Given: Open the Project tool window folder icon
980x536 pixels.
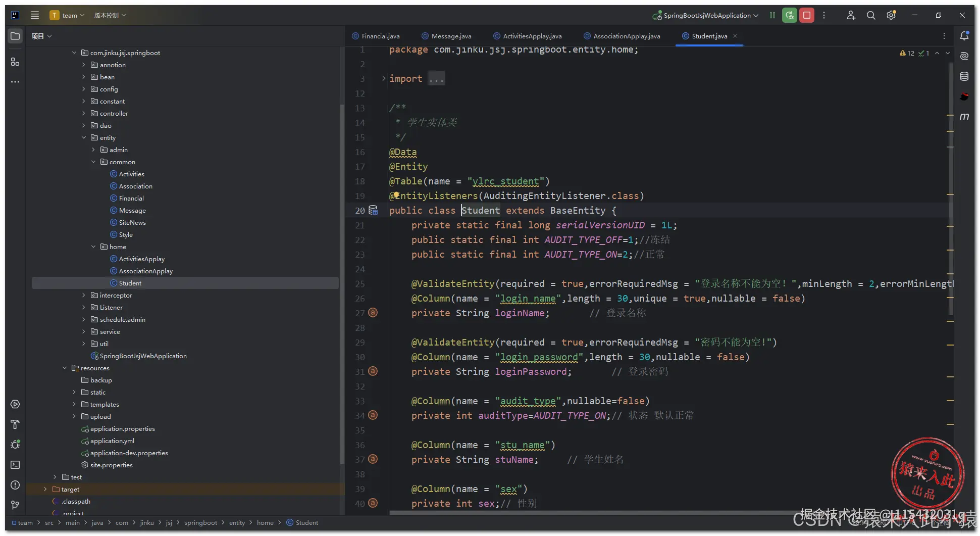Looking at the screenshot, I should [15, 36].
